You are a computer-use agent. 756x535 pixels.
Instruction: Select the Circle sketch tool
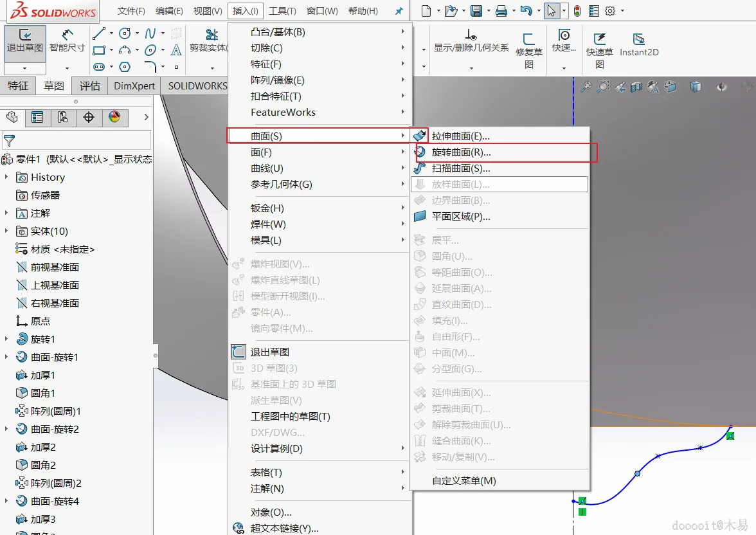(125, 33)
